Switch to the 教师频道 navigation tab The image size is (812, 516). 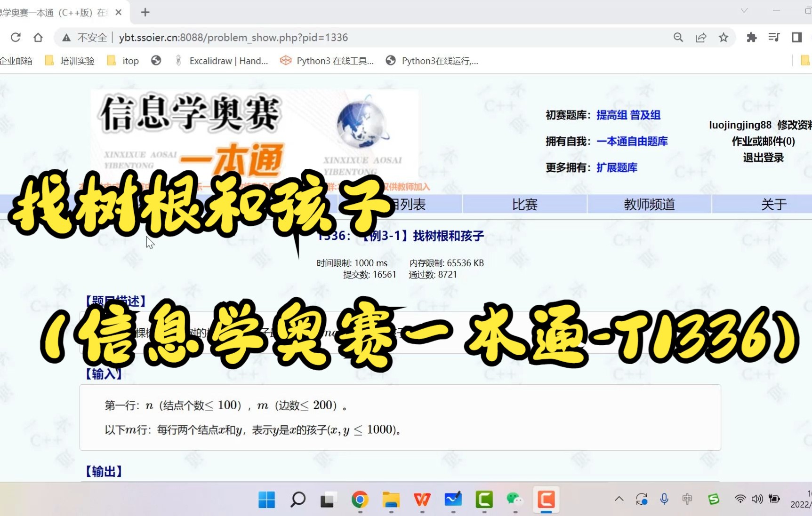649,204
